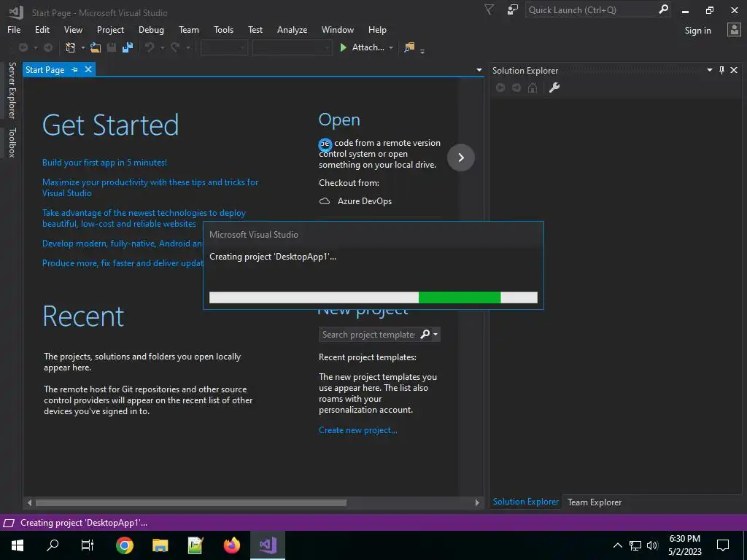This screenshot has height=560, width=747.
Task: Open the File menu
Action: 14,29
